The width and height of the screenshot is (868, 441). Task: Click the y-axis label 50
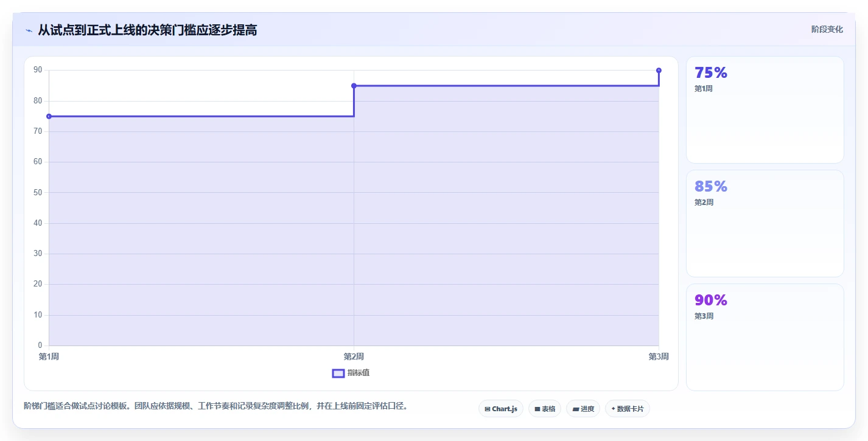tap(38, 193)
